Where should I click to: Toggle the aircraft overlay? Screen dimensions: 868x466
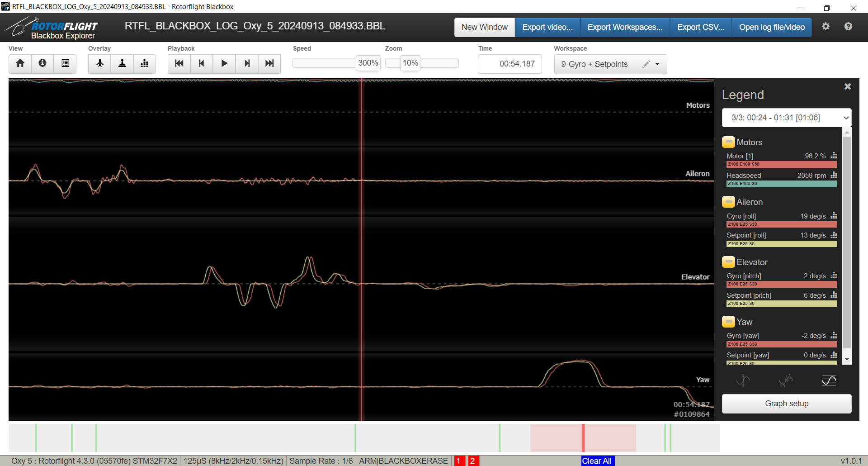pyautogui.click(x=99, y=64)
